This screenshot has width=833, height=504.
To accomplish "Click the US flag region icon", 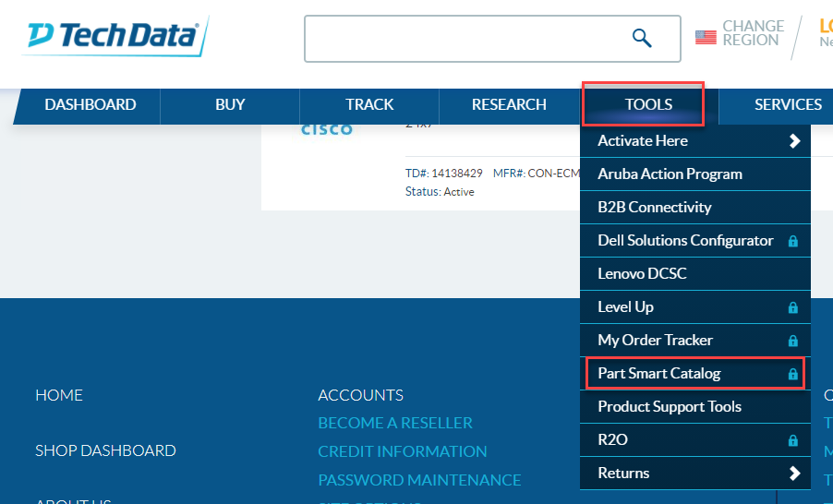I will [x=706, y=37].
